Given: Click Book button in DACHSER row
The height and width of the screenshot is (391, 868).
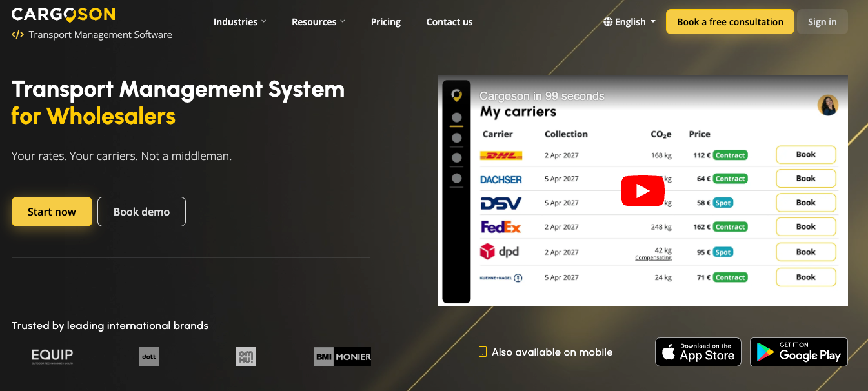Looking at the screenshot, I should pos(805,179).
